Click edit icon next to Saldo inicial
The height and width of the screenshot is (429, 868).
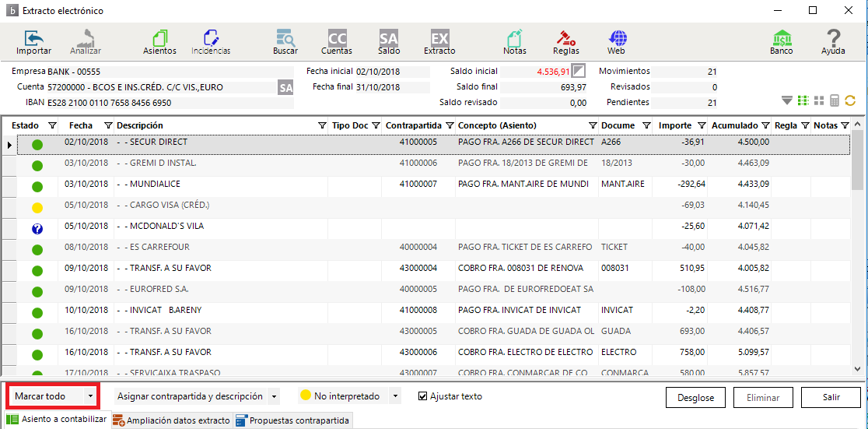click(x=578, y=71)
